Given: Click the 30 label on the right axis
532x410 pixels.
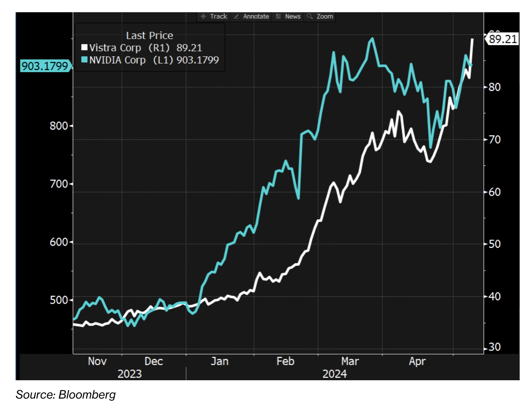Looking at the screenshot, I should click(x=494, y=347).
